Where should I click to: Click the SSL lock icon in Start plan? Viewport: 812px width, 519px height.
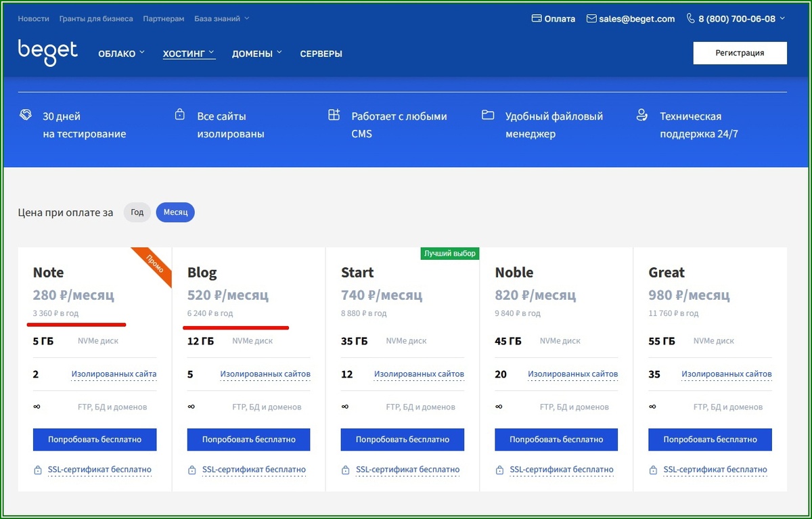346,470
